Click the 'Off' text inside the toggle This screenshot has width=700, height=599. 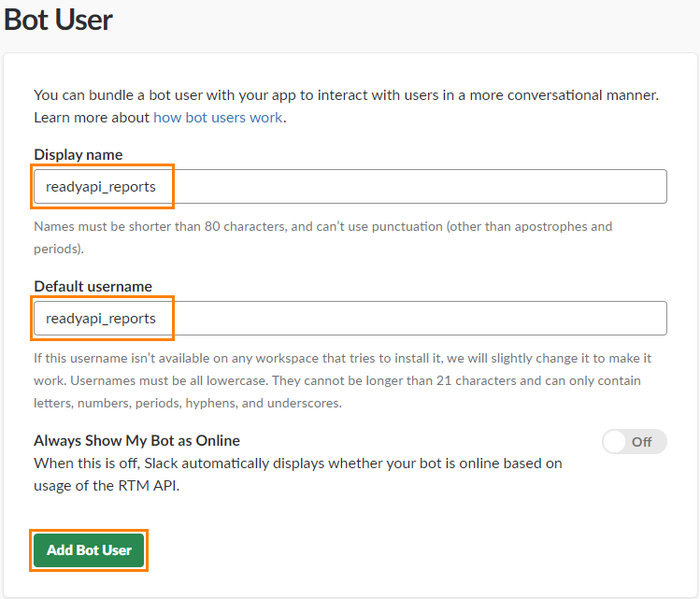[642, 442]
